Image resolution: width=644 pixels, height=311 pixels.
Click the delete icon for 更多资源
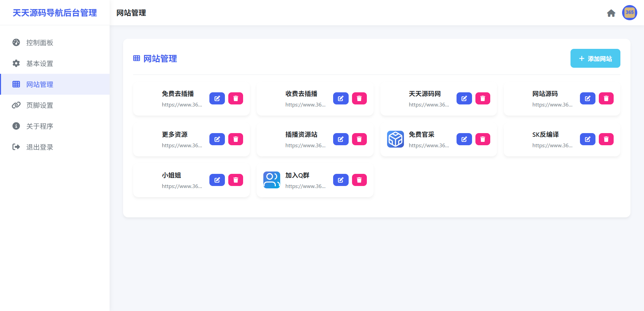pos(236,139)
